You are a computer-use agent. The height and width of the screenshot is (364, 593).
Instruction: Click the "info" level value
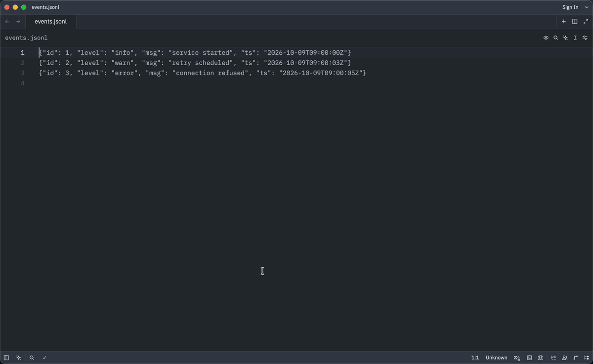(123, 52)
